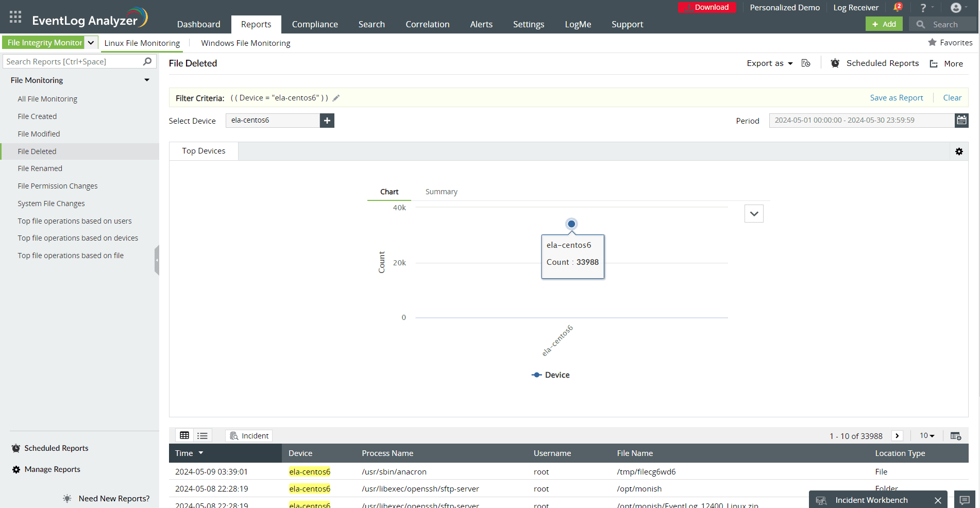Open the chat message icon at bottom right
The height and width of the screenshot is (508, 980).
tap(965, 500)
